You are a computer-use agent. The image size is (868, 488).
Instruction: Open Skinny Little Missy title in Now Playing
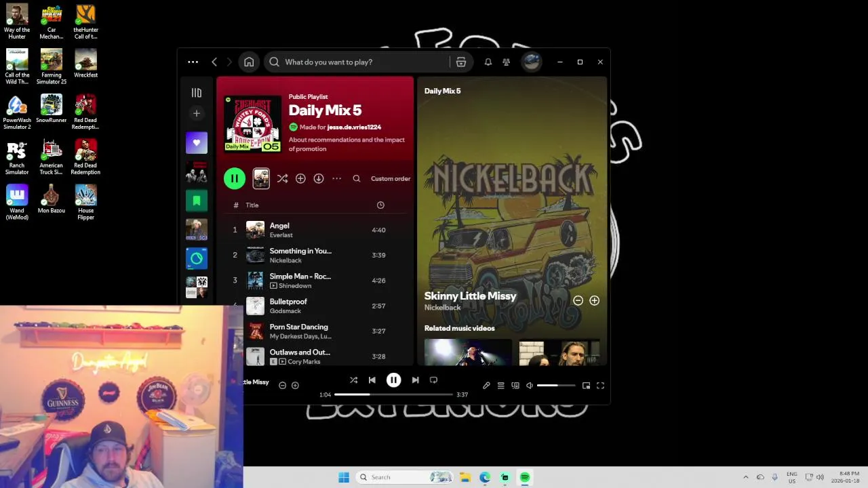point(470,296)
